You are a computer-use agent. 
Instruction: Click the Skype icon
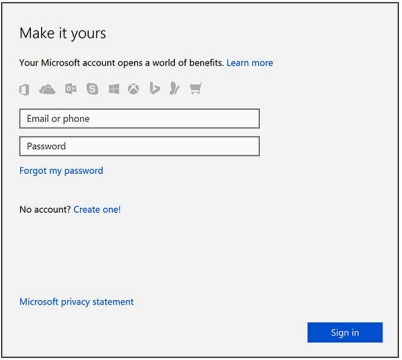(92, 89)
